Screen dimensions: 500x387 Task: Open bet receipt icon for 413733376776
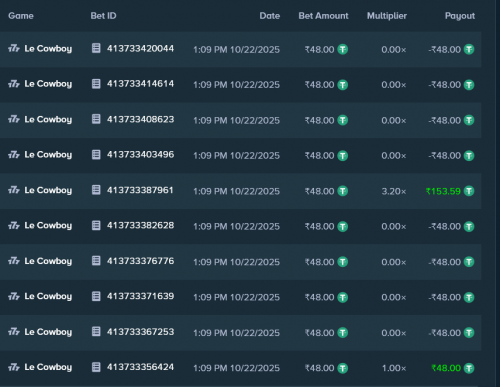point(96,261)
